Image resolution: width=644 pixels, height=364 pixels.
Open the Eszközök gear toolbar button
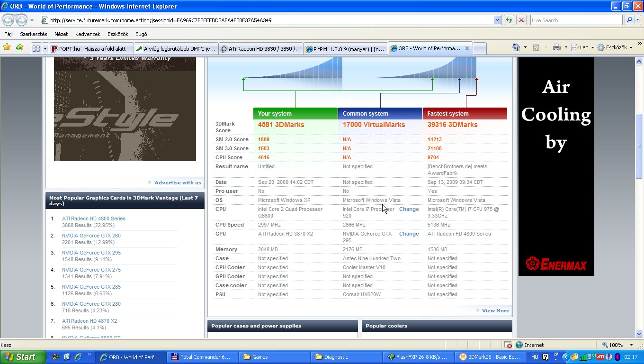click(615, 47)
